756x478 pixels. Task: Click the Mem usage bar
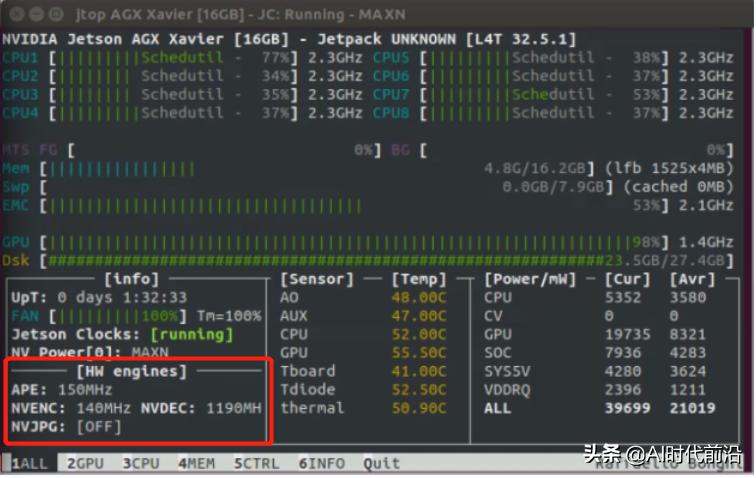(317, 169)
